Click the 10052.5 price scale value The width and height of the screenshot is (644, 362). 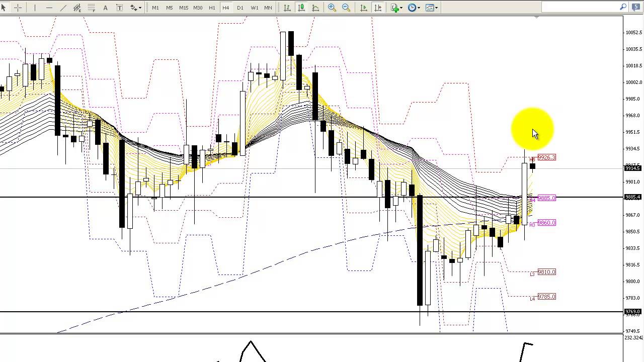634,33
